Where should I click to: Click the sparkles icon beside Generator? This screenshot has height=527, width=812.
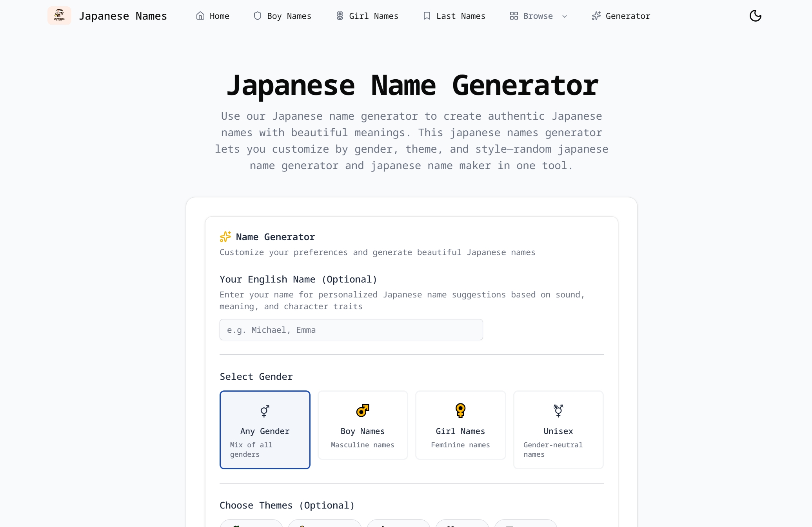596,16
